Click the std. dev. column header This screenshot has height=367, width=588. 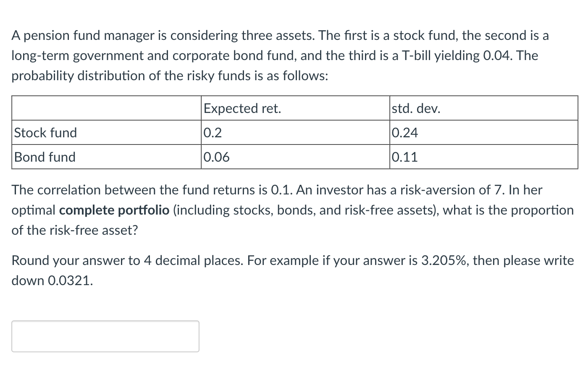[416, 108]
